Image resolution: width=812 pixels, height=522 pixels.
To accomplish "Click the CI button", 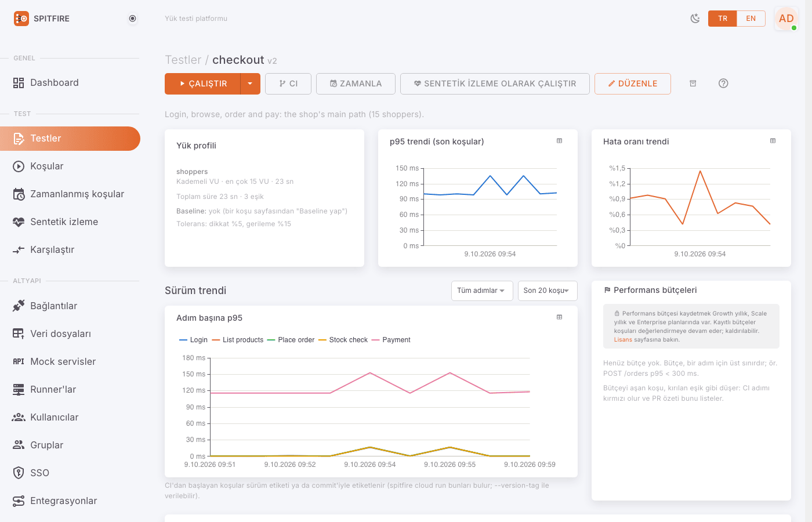I will coord(288,84).
